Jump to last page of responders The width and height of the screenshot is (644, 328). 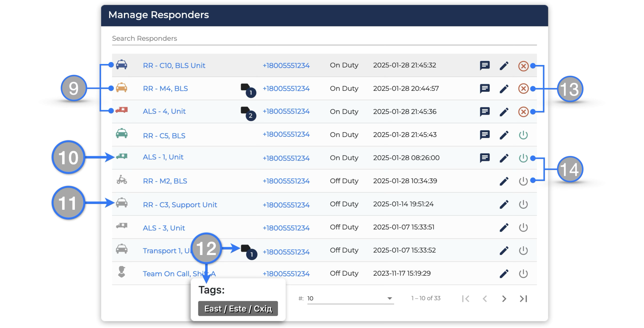[523, 299]
